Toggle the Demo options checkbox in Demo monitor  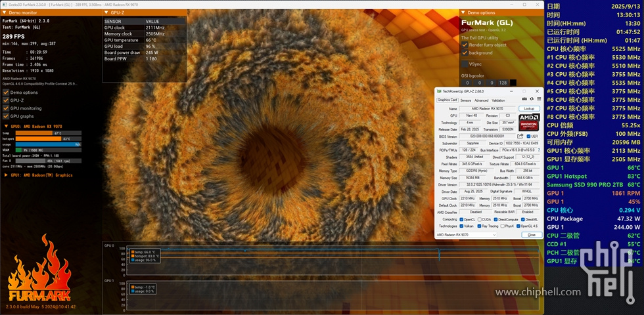pos(5,93)
